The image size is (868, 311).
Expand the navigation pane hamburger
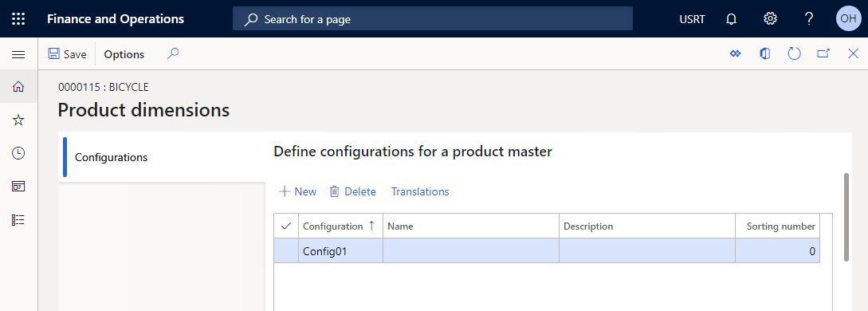(18, 54)
